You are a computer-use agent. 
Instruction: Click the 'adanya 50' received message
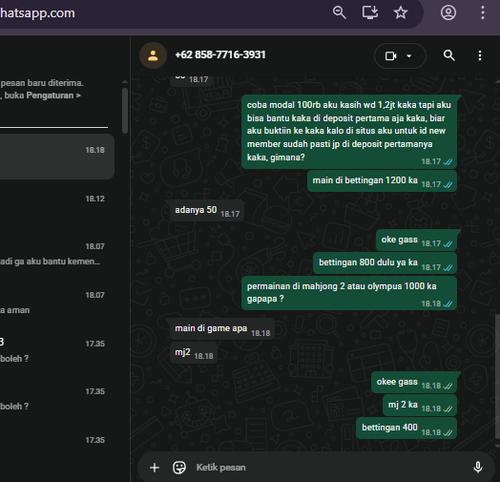coord(207,211)
